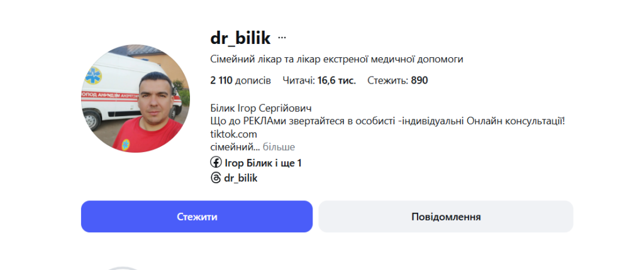Expand the bio with більше

(279, 147)
